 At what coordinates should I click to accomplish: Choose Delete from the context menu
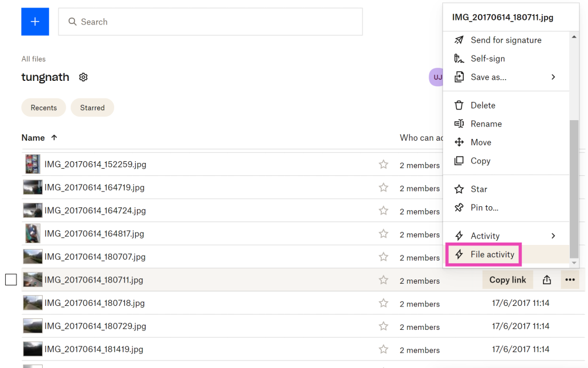click(483, 105)
